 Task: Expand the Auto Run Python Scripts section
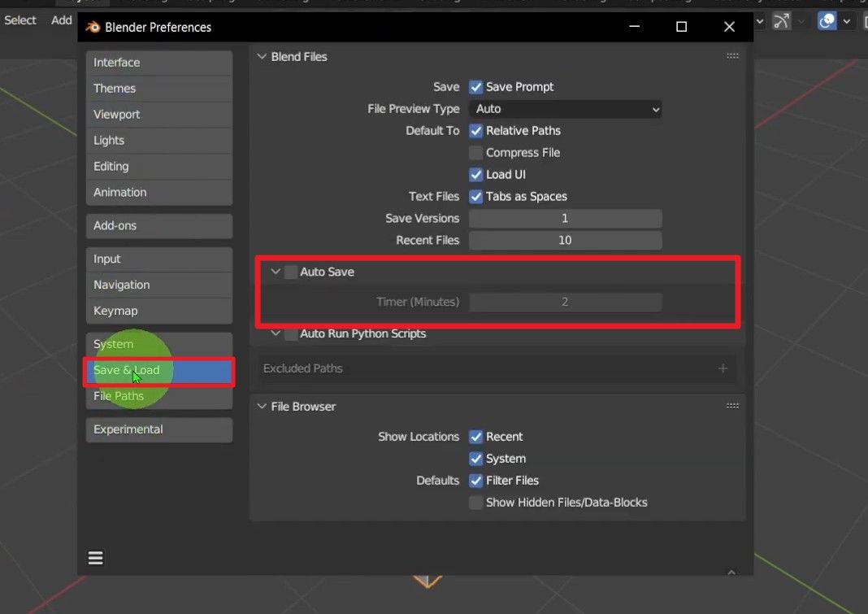click(275, 333)
